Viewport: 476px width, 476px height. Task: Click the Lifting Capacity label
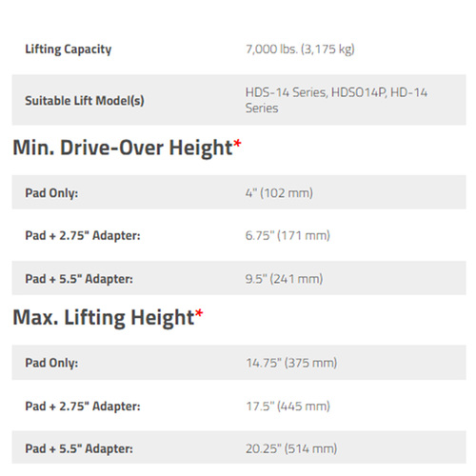click(x=69, y=50)
